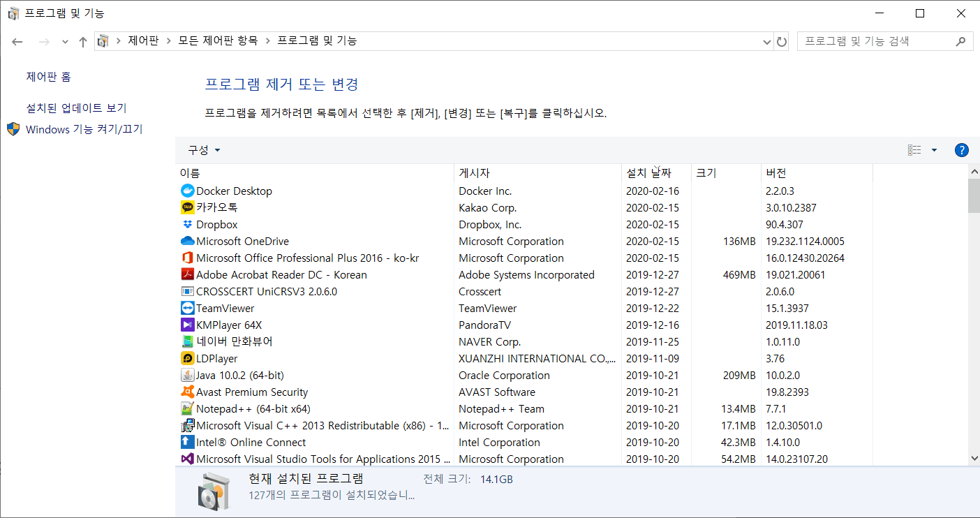Click the Java 10.0.2 icon

187,375
